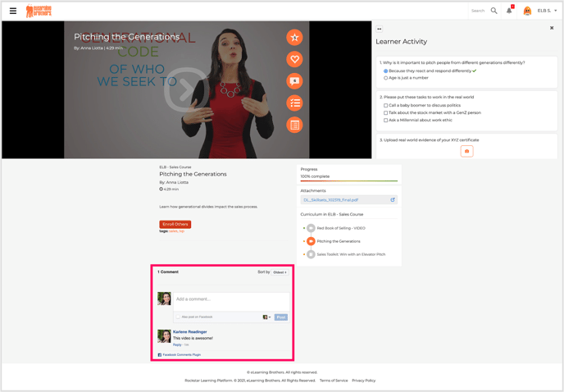Image resolution: width=564 pixels, height=392 pixels.
Task: Open the comment bubble icon on video
Action: (x=294, y=81)
